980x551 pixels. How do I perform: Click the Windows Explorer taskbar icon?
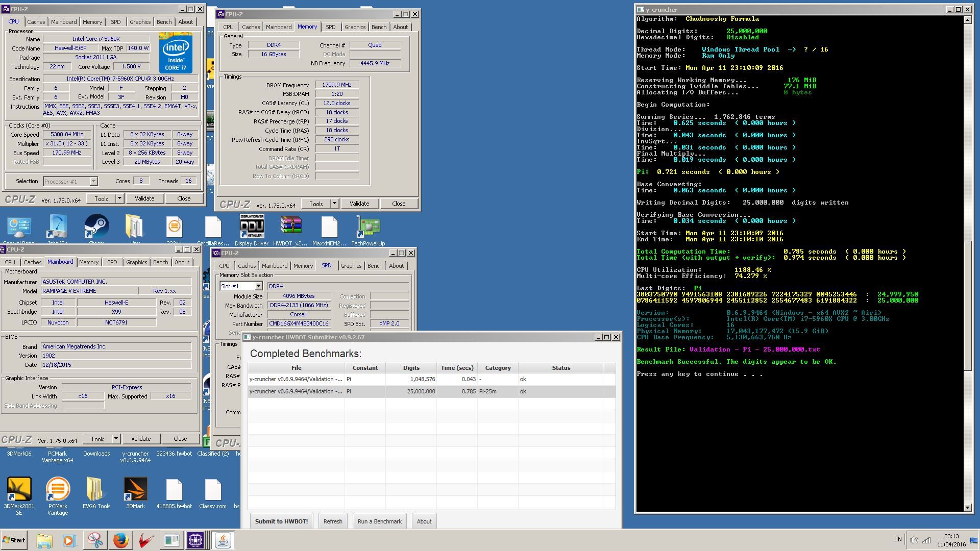[44, 540]
